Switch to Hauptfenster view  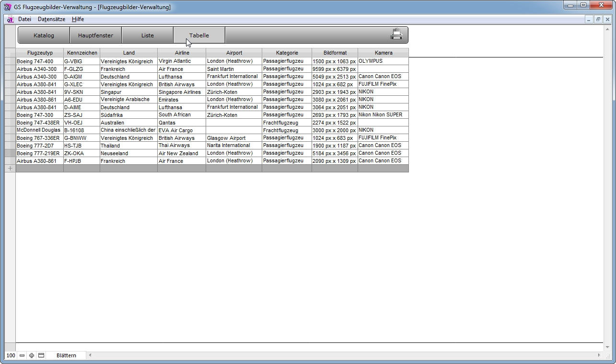(x=95, y=35)
